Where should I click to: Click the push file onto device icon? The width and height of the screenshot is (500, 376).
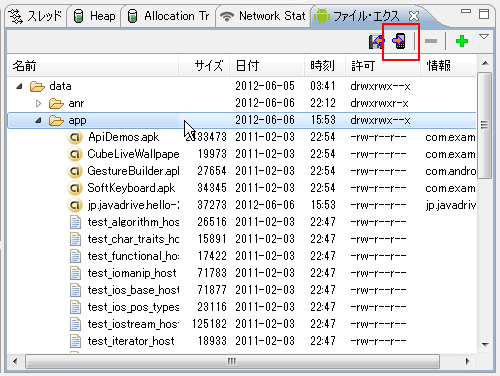pos(399,41)
